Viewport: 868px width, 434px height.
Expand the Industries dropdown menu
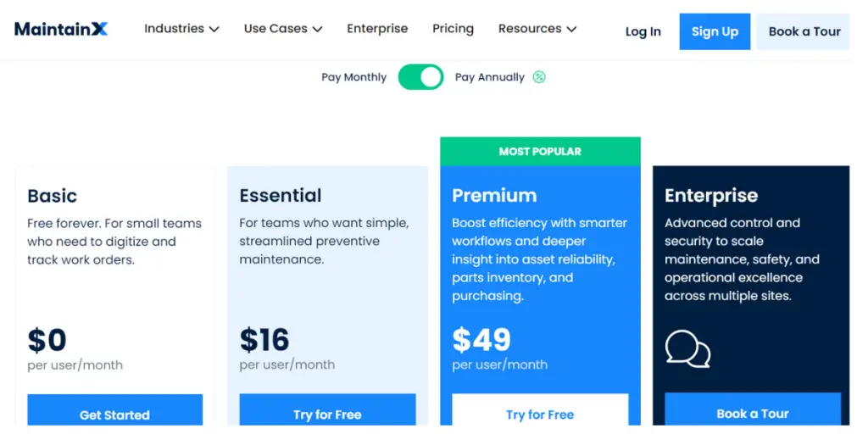coord(181,29)
